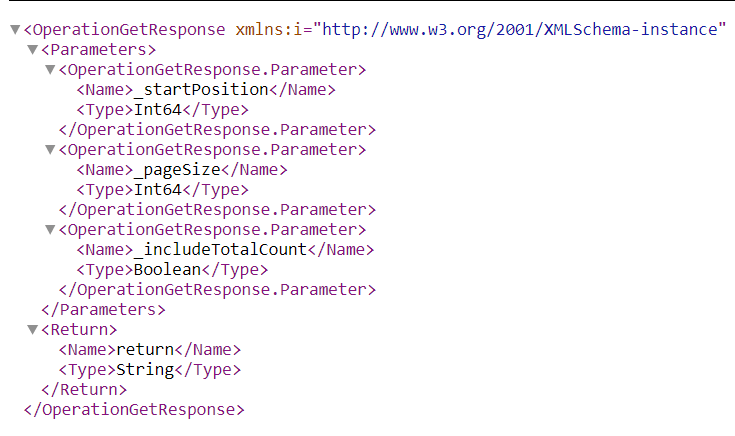This screenshot has height=436, width=735.
Task: Click the return name value
Action: coord(145,350)
